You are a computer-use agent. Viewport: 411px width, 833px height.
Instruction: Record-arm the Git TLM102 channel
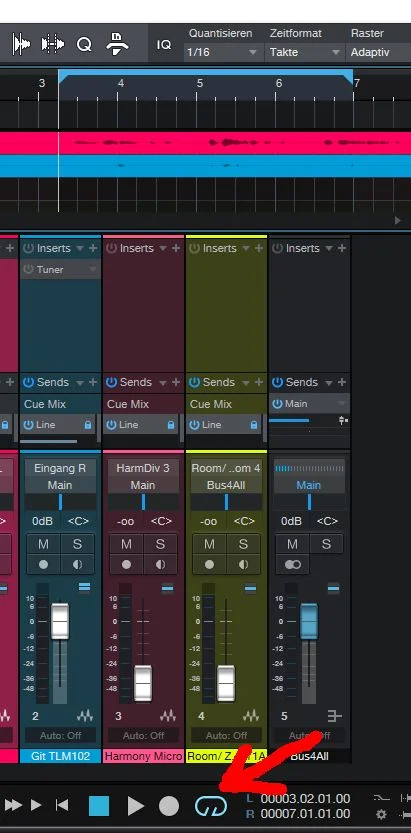(x=44, y=565)
